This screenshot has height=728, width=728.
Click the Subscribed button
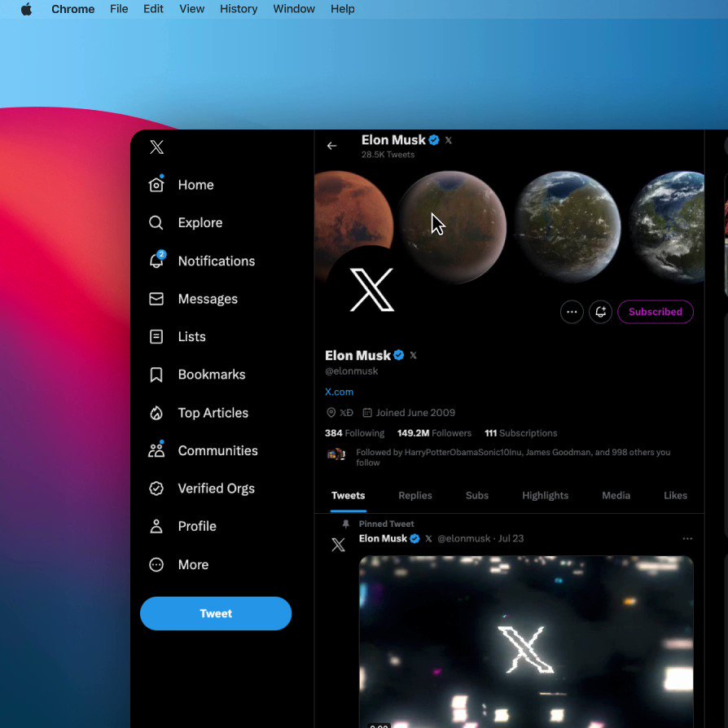pos(655,312)
